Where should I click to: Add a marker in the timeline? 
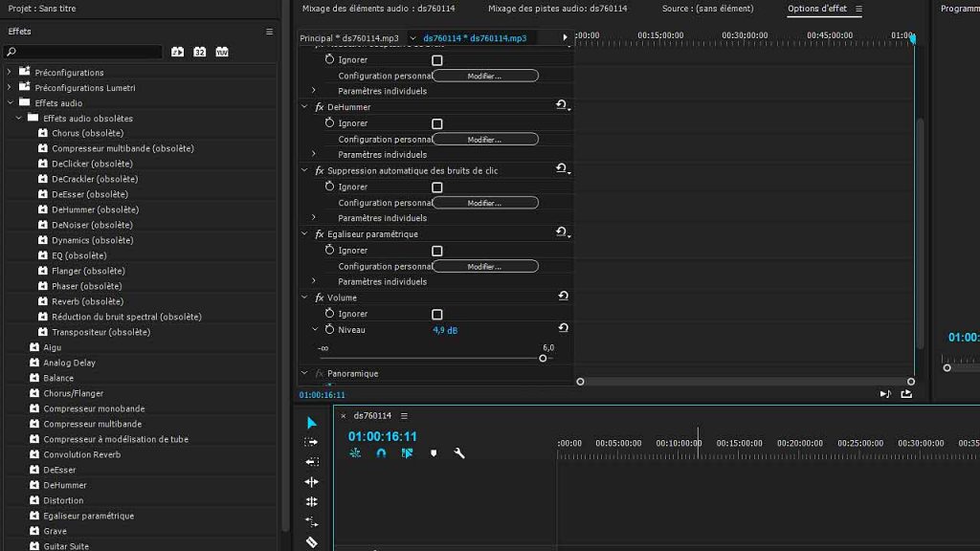(434, 453)
